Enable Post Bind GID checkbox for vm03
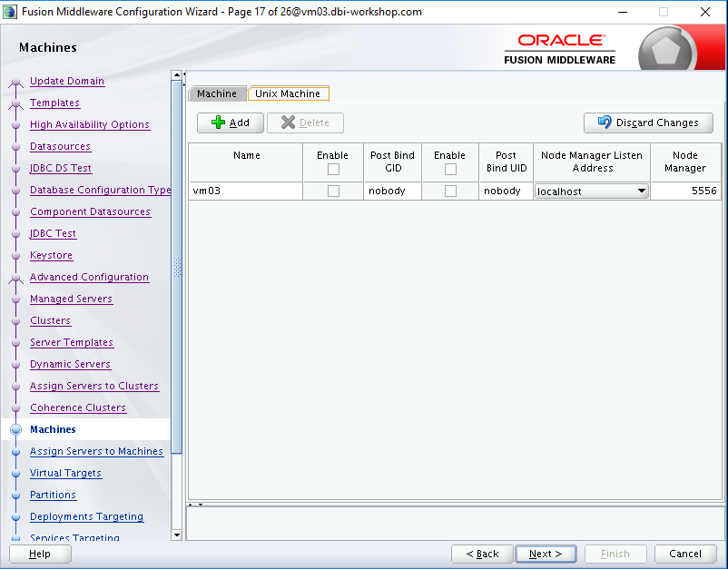 click(x=333, y=191)
